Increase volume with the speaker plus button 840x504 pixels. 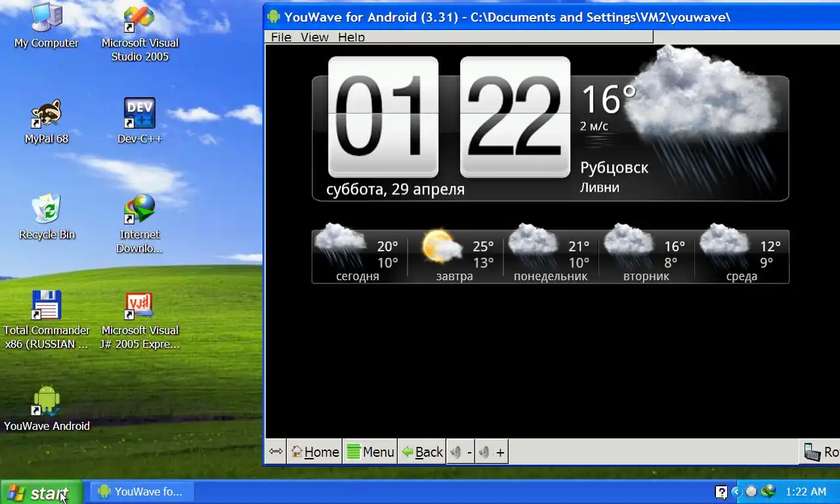[x=492, y=451]
